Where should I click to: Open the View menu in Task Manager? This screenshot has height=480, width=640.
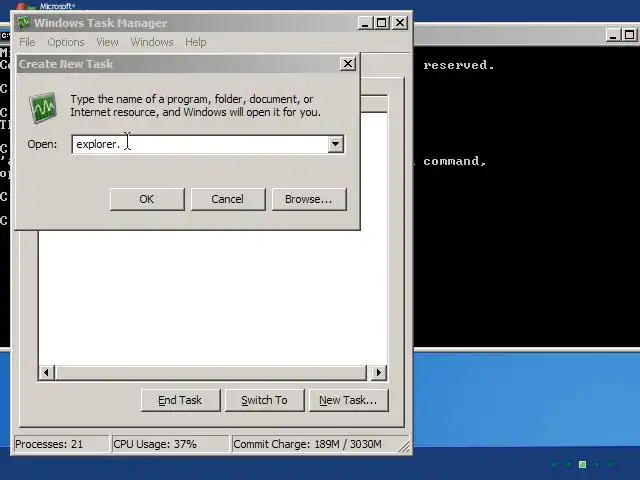coord(107,42)
